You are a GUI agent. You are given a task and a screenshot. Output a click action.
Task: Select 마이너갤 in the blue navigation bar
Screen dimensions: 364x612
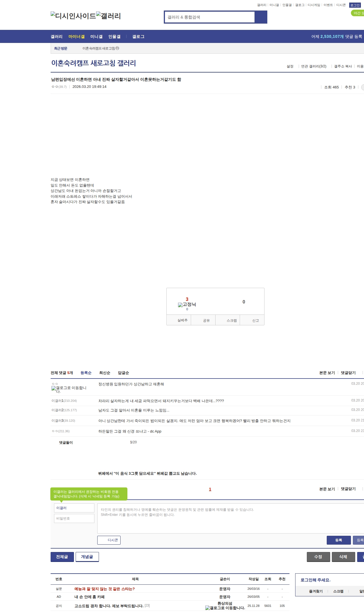pos(76,36)
